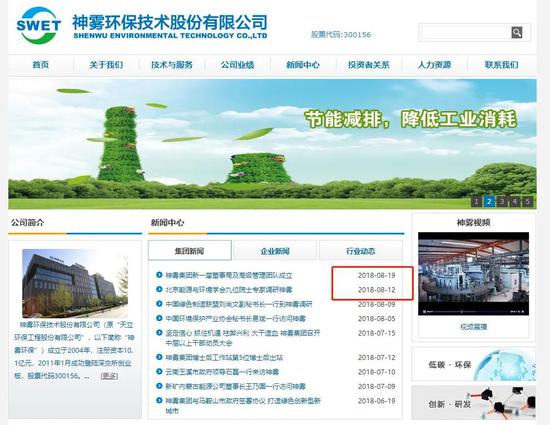Open the 联系我们 menu item
This screenshot has height=425, width=550.
pos(502,65)
